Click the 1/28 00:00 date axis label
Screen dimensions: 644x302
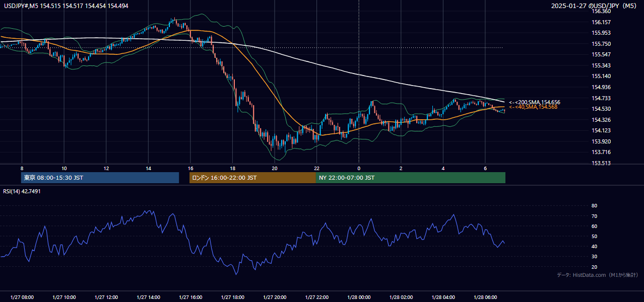359,297
